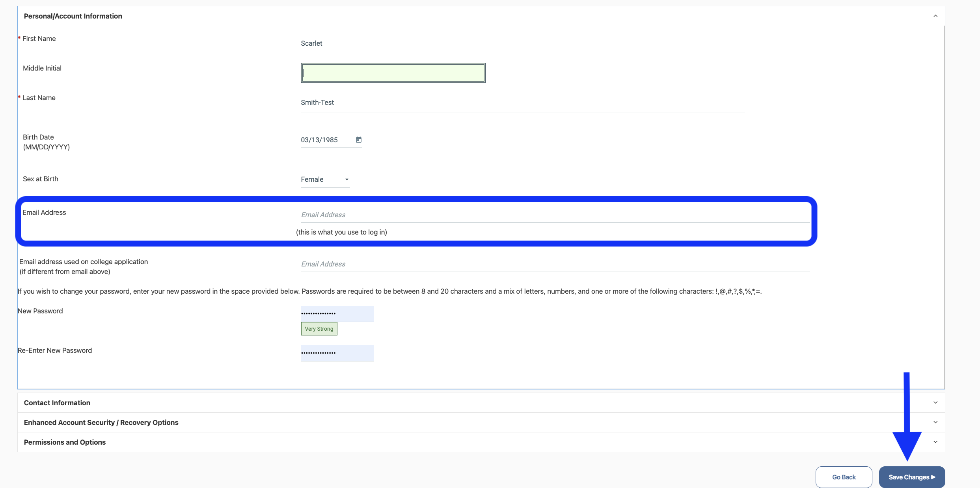
Task: Collapse the Personal/Account Information chevron
Action: (x=935, y=16)
